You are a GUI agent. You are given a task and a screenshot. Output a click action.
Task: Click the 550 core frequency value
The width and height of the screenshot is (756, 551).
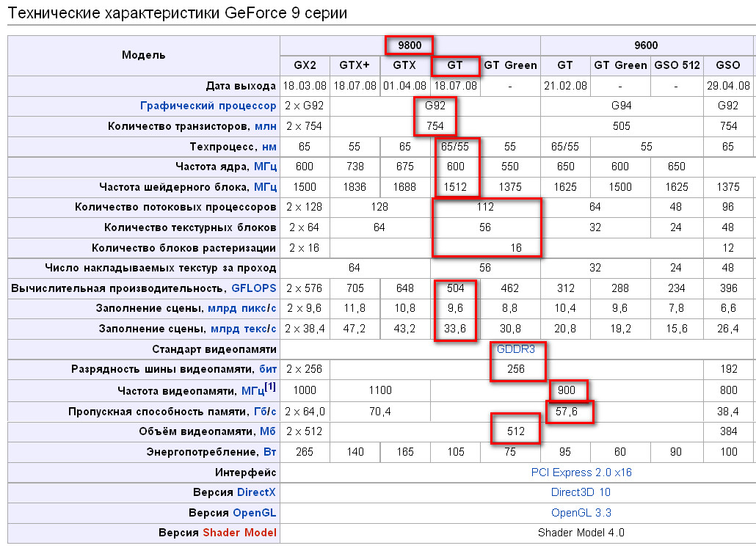point(510,167)
